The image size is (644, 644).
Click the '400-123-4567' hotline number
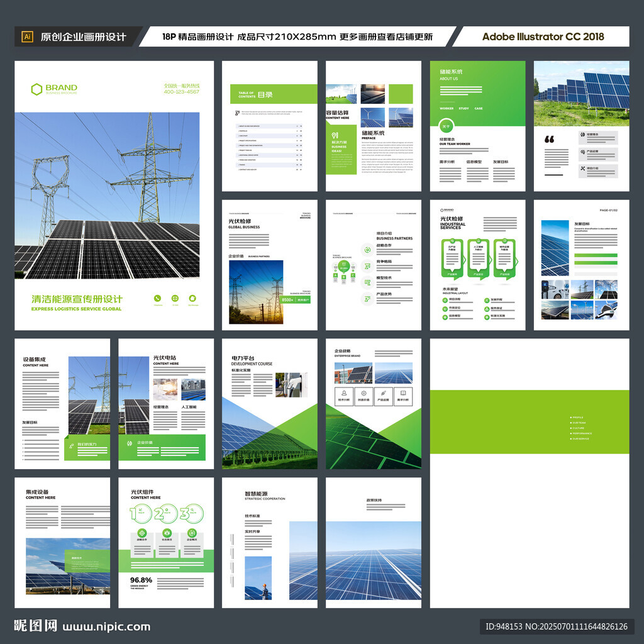pos(182,92)
